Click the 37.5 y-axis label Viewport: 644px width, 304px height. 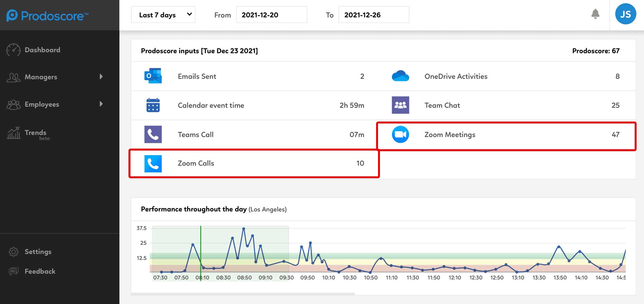[142, 228]
